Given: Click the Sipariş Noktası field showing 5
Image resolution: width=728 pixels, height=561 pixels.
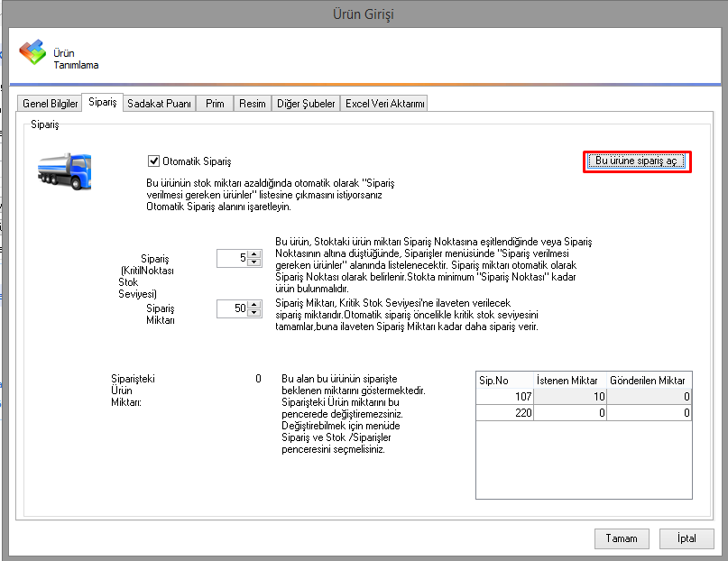Looking at the screenshot, I should pyautogui.click(x=232, y=259).
